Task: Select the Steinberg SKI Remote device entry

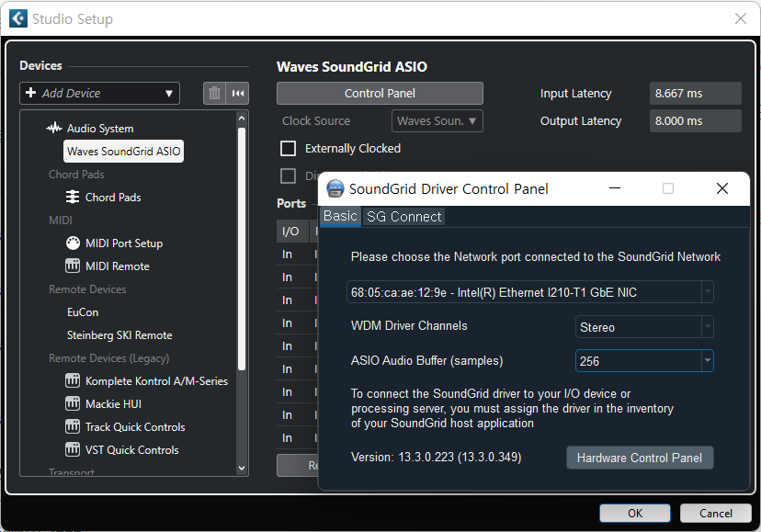Action: [x=119, y=335]
